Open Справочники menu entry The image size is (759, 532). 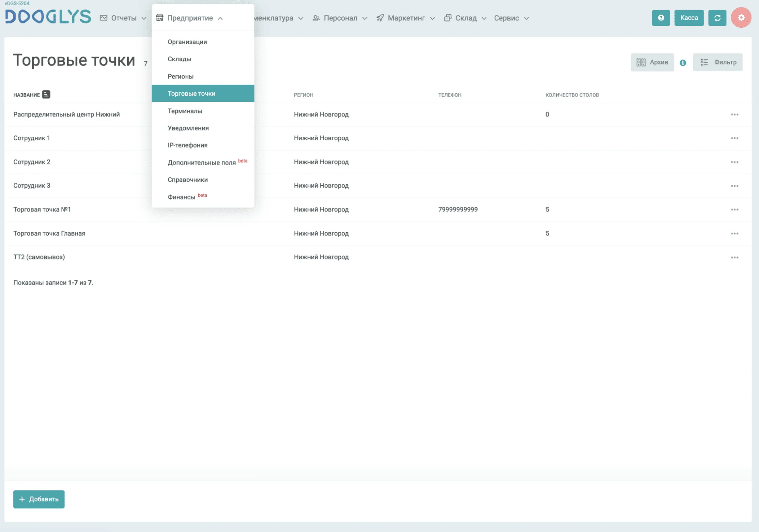pyautogui.click(x=203, y=180)
